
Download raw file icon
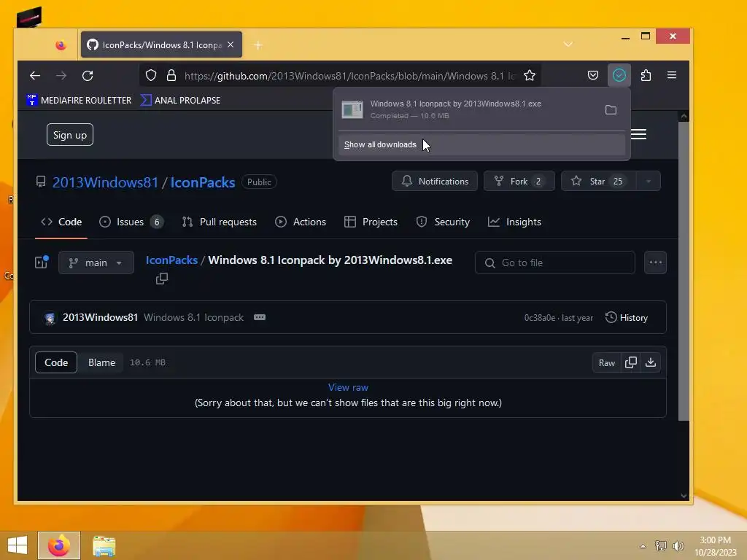pos(650,362)
